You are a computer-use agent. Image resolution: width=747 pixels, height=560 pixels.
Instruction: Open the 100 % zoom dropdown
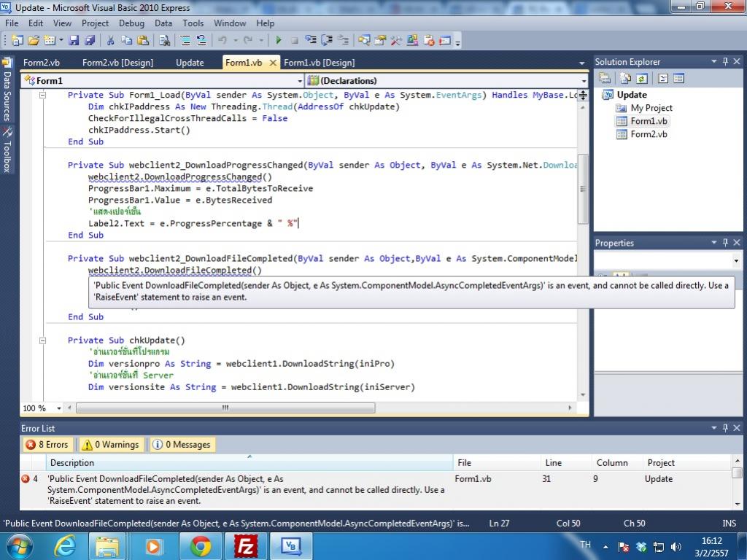pyautogui.click(x=59, y=408)
